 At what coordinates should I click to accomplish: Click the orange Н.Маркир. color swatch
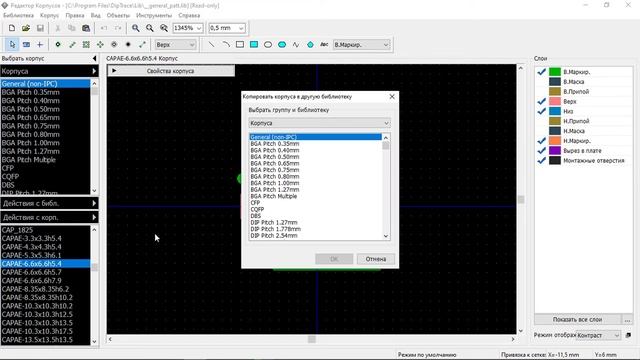[x=555, y=140]
